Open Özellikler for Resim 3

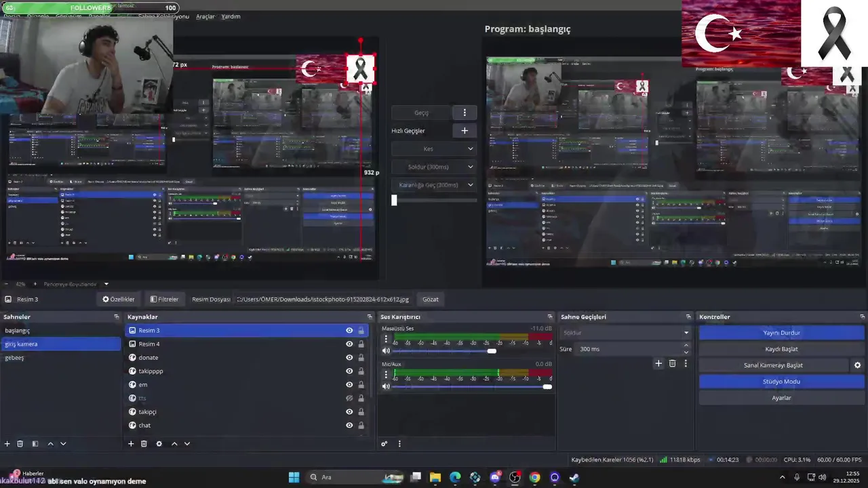click(x=119, y=299)
